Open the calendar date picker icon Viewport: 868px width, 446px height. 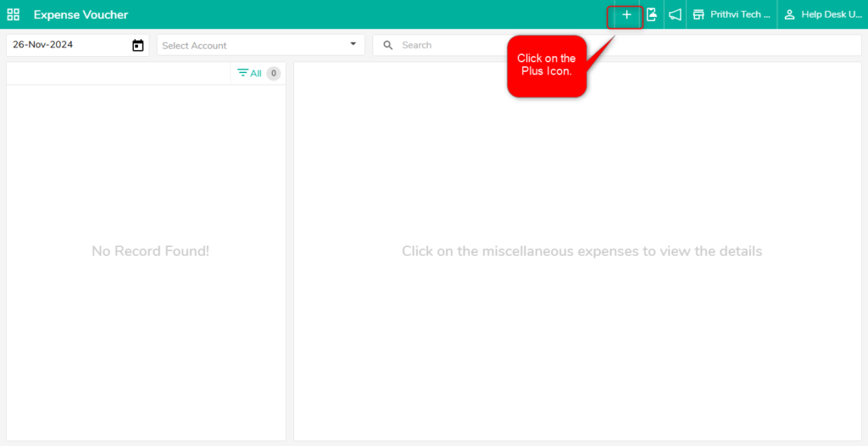click(138, 46)
